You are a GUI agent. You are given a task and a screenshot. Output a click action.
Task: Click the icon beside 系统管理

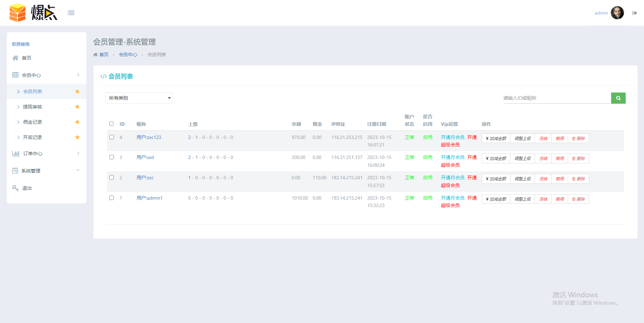point(15,170)
